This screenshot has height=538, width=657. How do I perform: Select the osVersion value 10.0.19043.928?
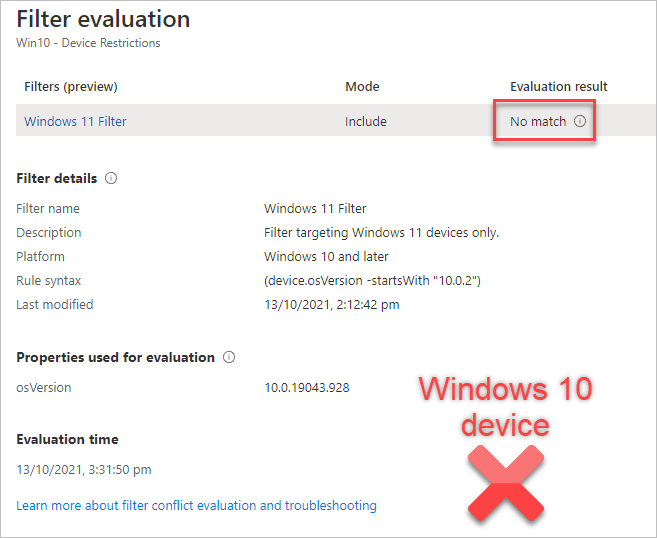point(307,388)
